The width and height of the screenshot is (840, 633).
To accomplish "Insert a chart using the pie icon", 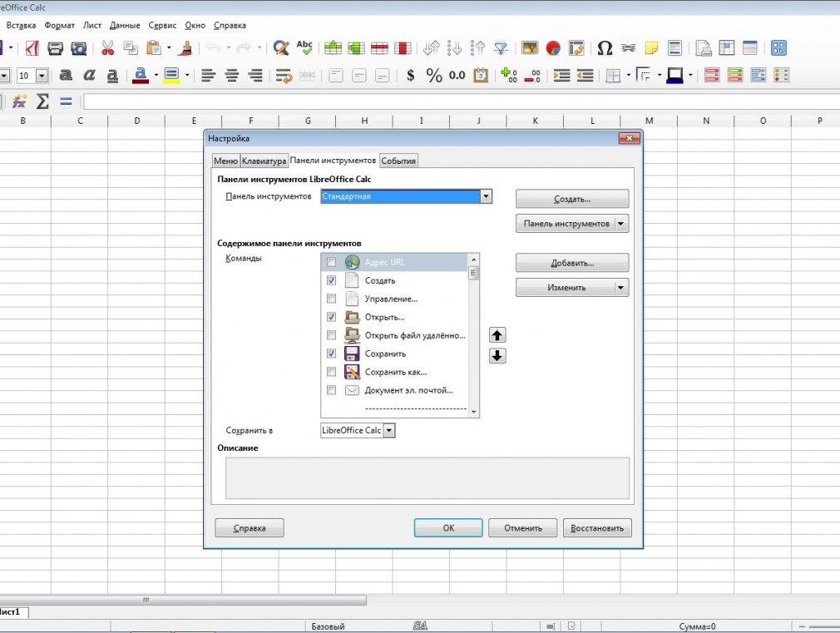I will tap(553, 48).
